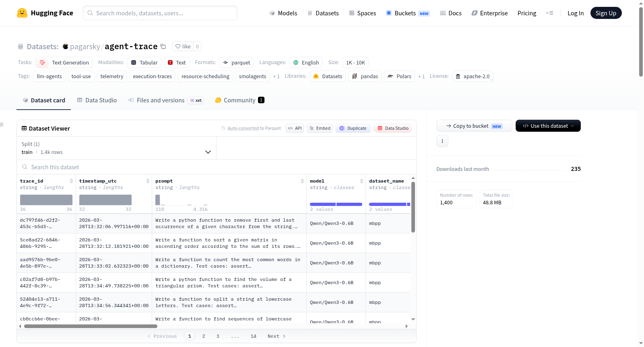This screenshot has height=347, width=644.
Task: Open the Files and versions tab
Action: click(x=165, y=100)
